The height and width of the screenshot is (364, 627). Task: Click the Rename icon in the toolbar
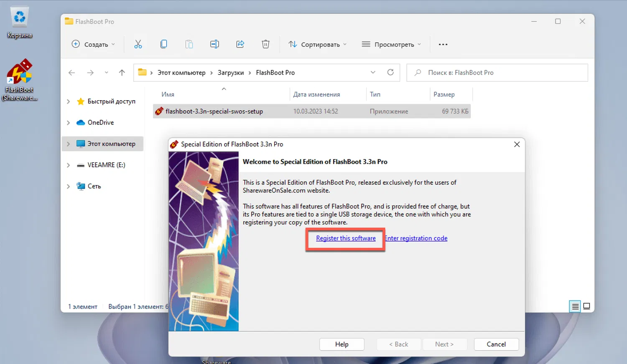coord(214,44)
